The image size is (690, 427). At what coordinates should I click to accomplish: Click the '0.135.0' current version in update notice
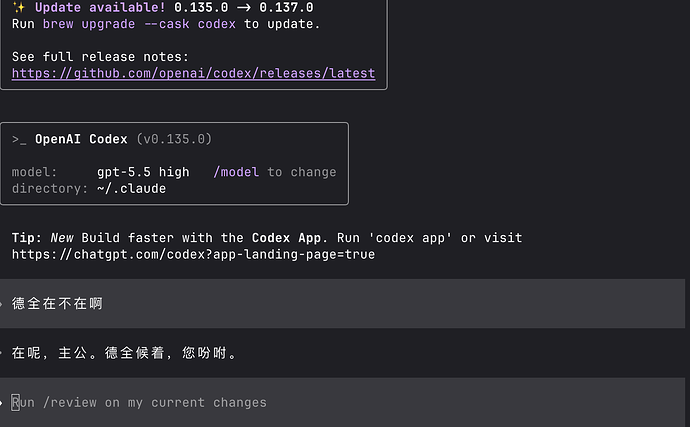(201, 7)
